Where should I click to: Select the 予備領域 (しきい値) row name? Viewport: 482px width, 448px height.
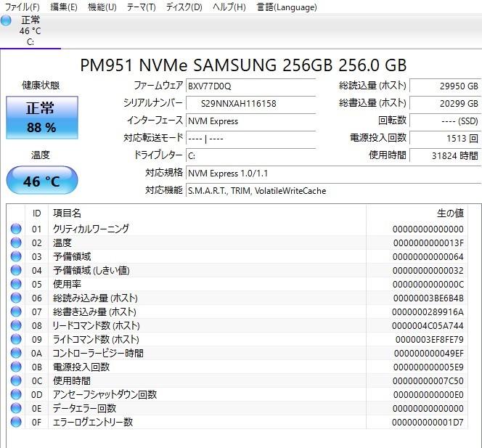tap(91, 270)
